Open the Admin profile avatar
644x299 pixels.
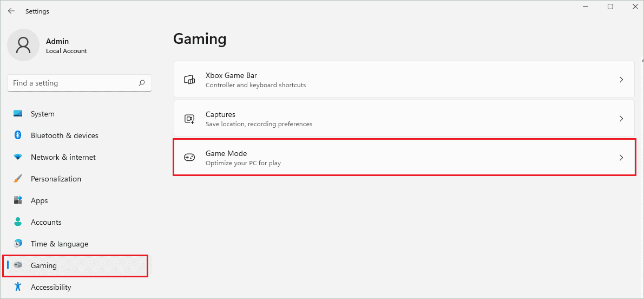[x=23, y=45]
